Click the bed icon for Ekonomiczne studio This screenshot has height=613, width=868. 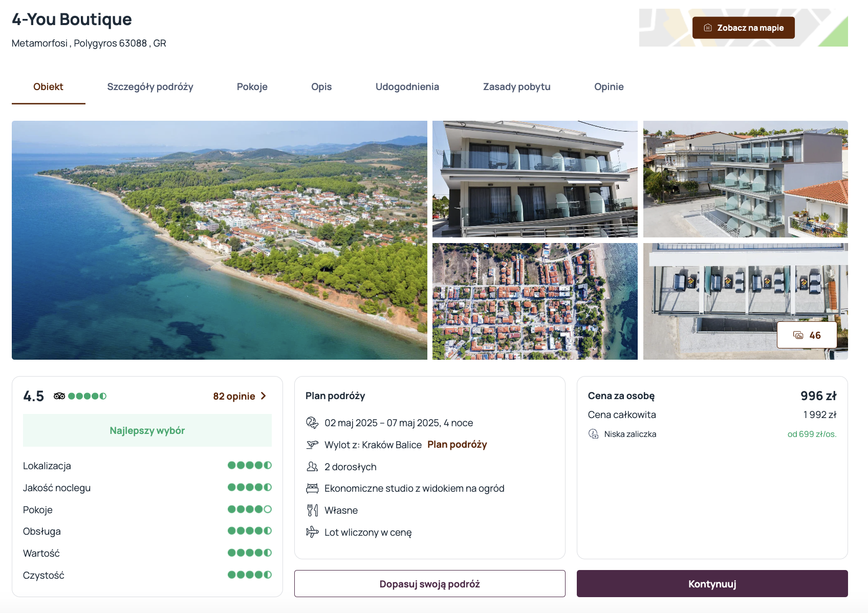click(312, 489)
